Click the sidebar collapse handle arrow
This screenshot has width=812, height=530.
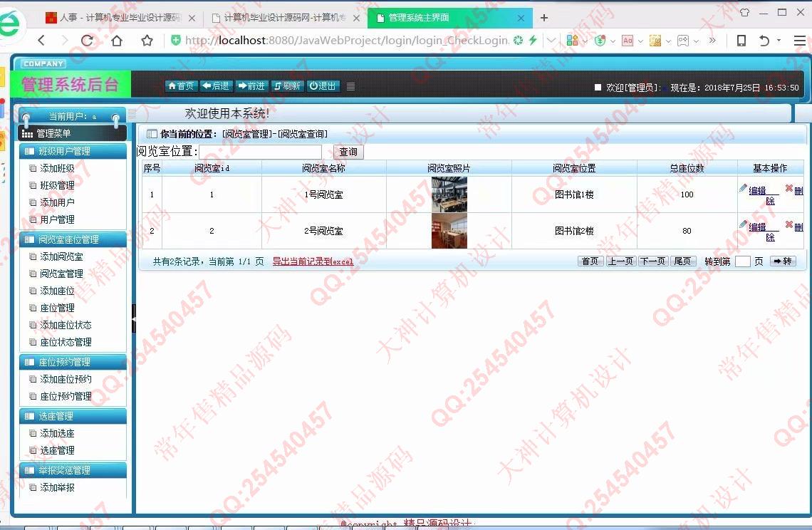click(134, 318)
